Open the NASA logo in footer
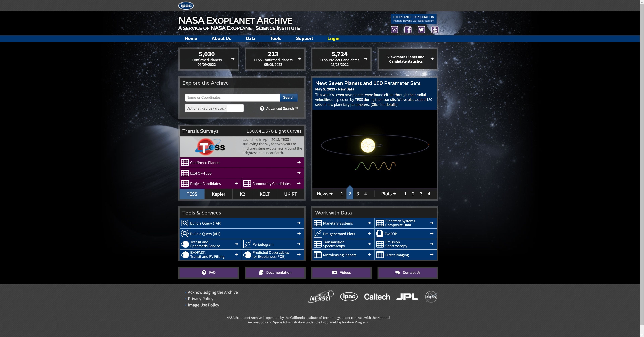 (431, 297)
